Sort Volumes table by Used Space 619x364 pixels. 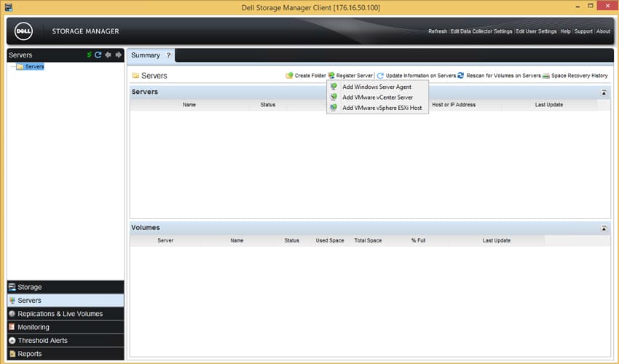(330, 240)
